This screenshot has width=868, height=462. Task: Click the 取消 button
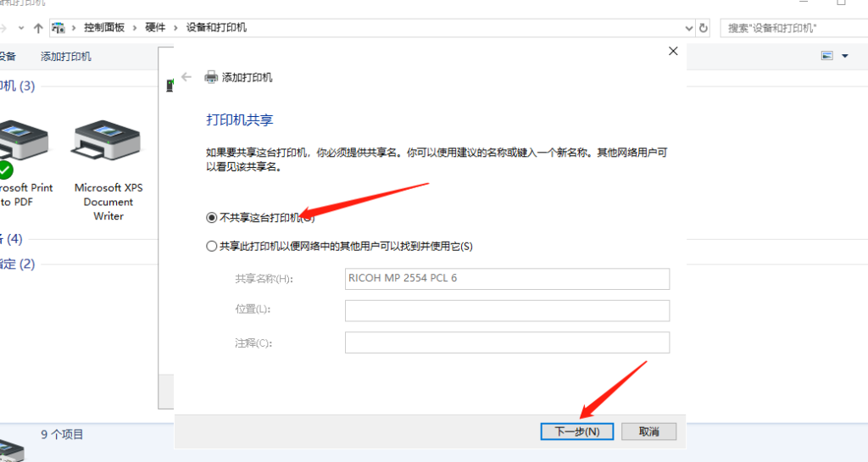[648, 431]
